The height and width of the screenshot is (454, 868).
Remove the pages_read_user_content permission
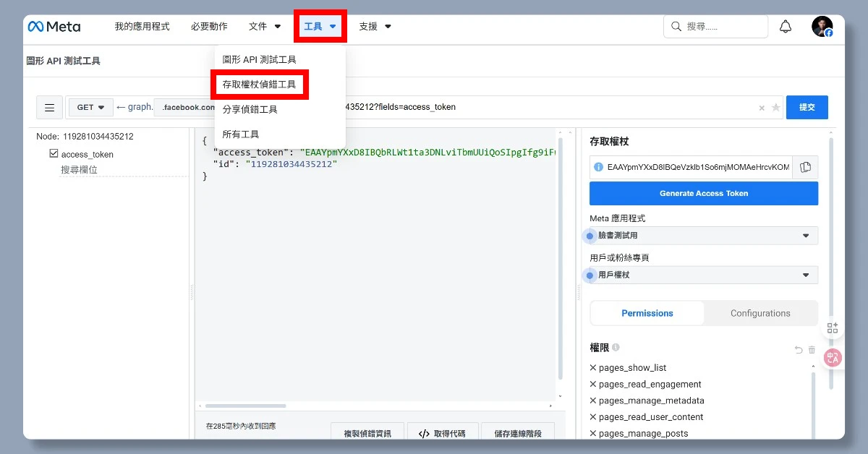[593, 417]
